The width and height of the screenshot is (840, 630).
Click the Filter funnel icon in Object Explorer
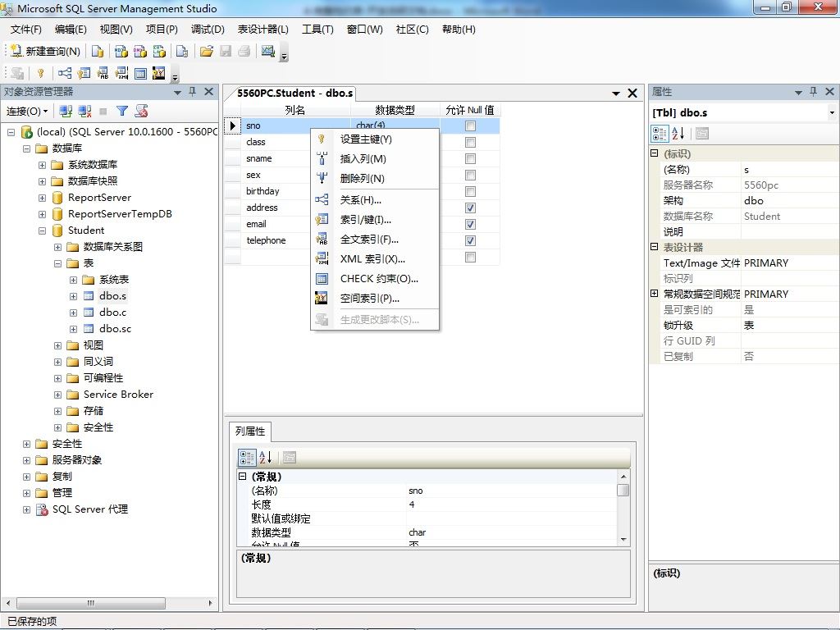pos(122,111)
